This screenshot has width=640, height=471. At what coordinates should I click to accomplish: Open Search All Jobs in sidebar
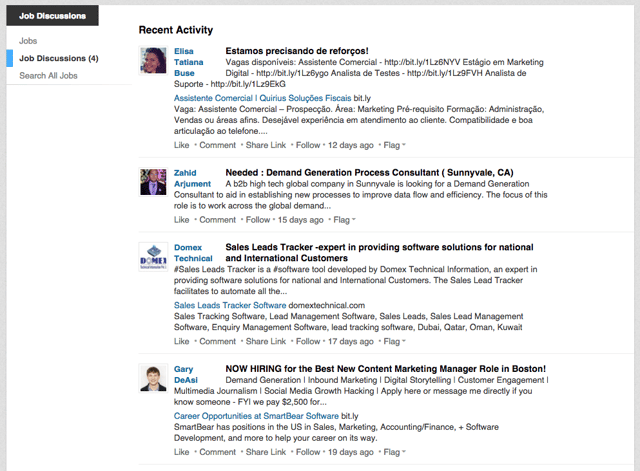[x=48, y=76]
